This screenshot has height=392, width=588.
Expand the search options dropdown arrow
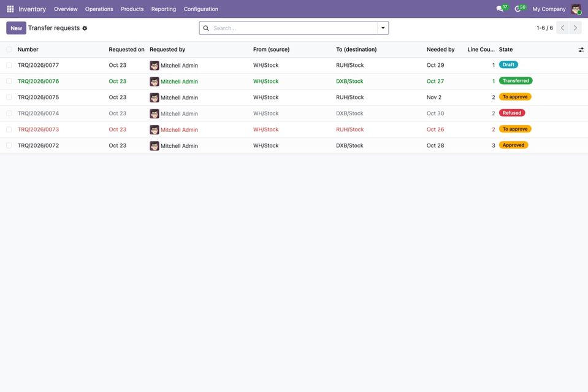[x=383, y=28]
